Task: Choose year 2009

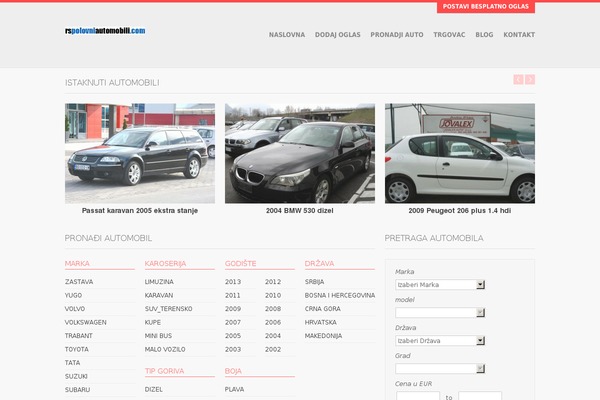Action: (x=233, y=309)
